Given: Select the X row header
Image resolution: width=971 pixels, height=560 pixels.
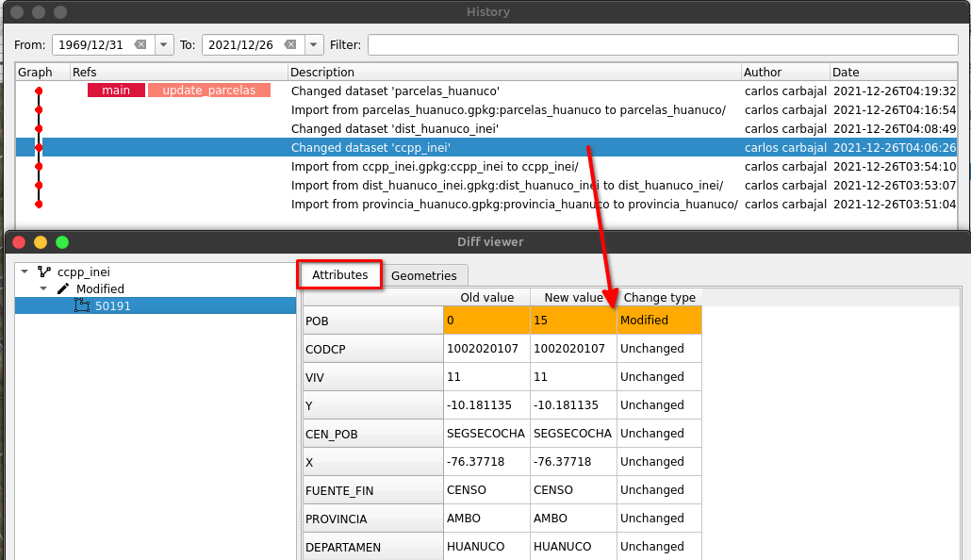Looking at the screenshot, I should 373,462.
